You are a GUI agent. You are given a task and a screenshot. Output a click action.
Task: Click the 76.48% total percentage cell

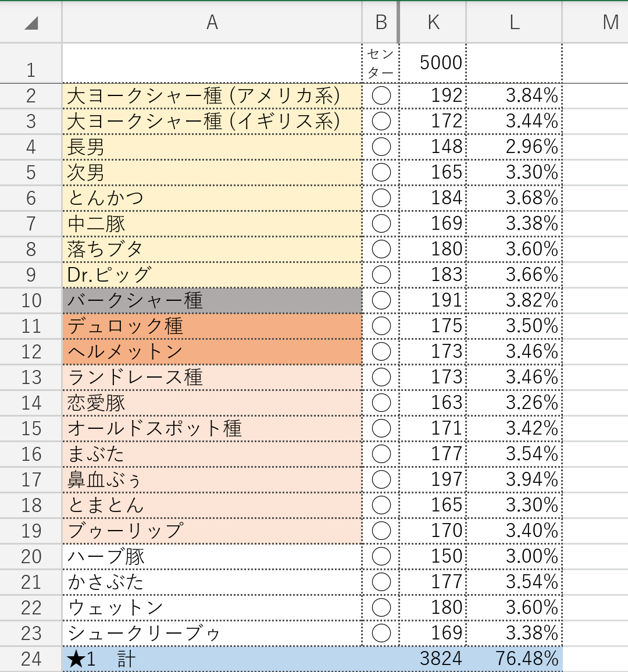(x=514, y=659)
